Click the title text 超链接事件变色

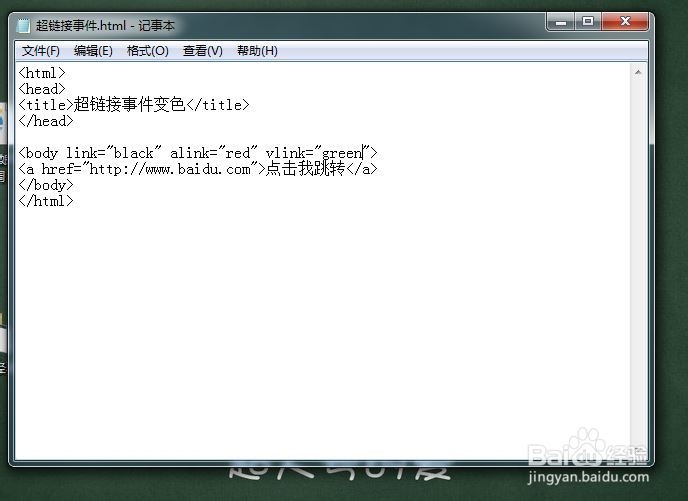point(129,105)
